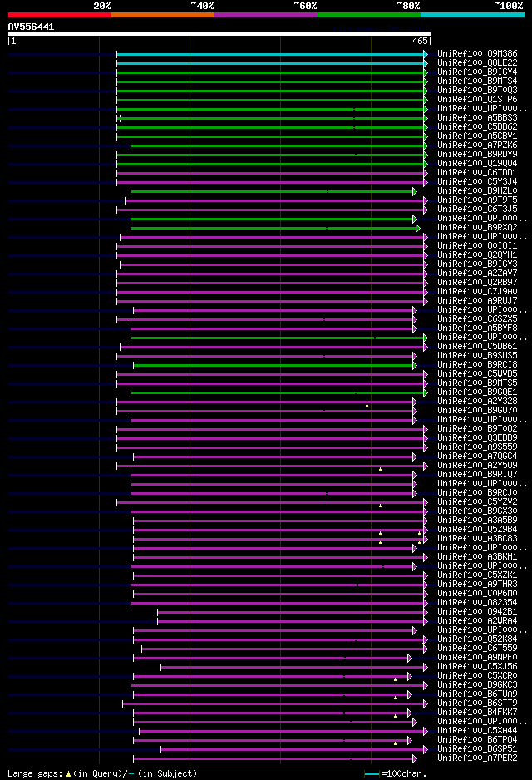532x780 pixels.
Task: Open the UniRef100_Q2RB97 entry
Action: click(477, 282)
